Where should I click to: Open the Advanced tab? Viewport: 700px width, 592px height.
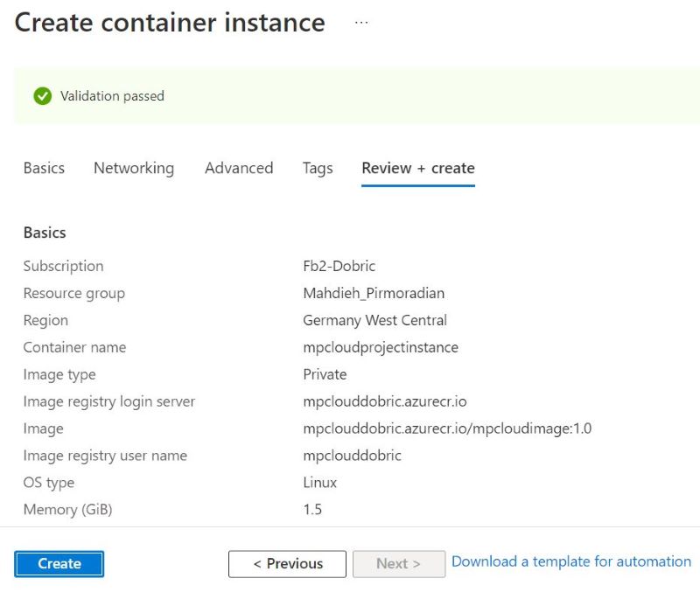tap(239, 168)
